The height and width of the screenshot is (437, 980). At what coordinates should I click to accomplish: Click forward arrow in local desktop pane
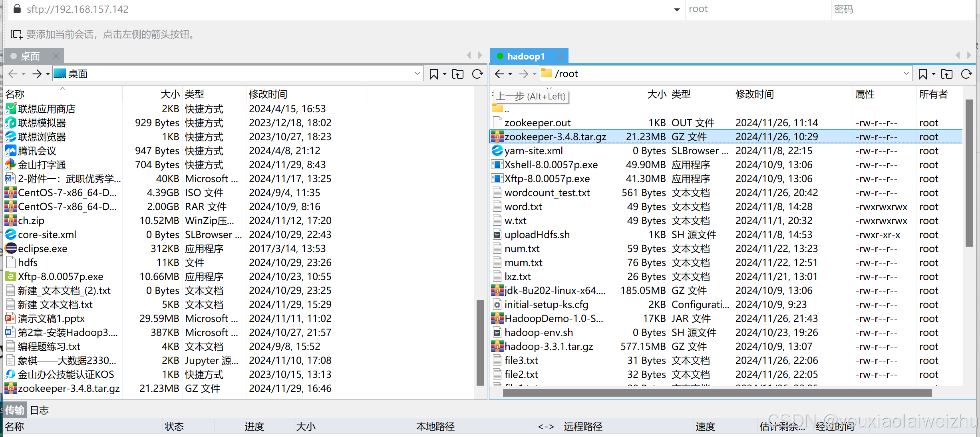(37, 74)
